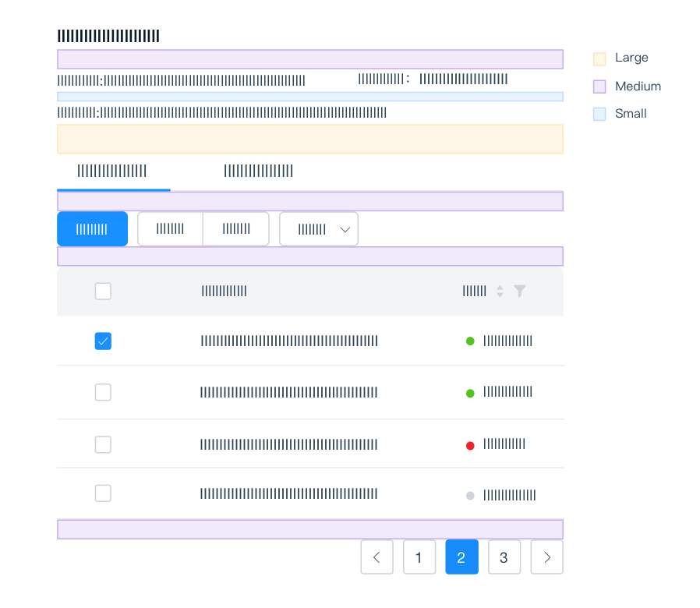Click the column sort arrows icon
The width and height of the screenshot is (700, 608).
click(500, 292)
